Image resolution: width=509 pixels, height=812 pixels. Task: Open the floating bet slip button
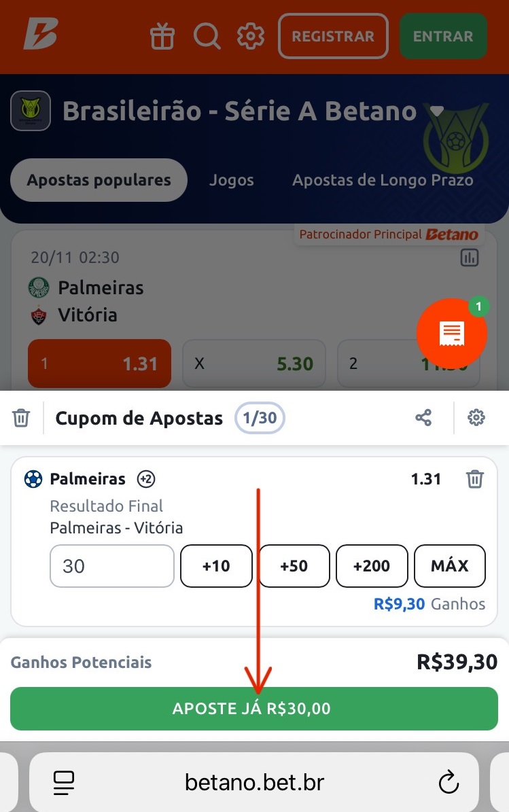tap(451, 334)
